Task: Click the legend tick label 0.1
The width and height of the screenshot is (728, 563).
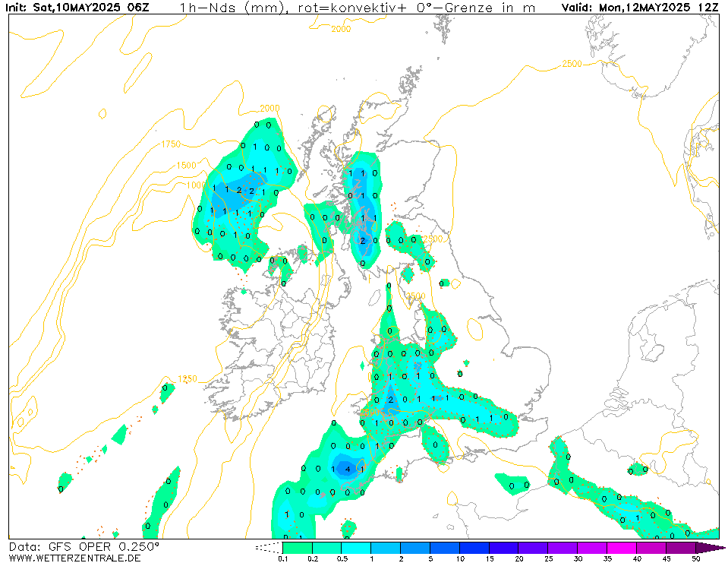Action: 283,558
